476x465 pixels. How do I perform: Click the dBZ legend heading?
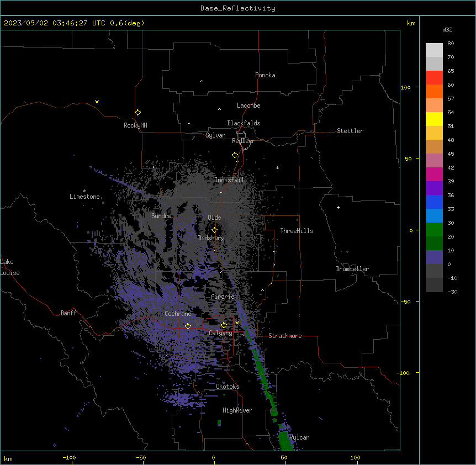(x=447, y=29)
